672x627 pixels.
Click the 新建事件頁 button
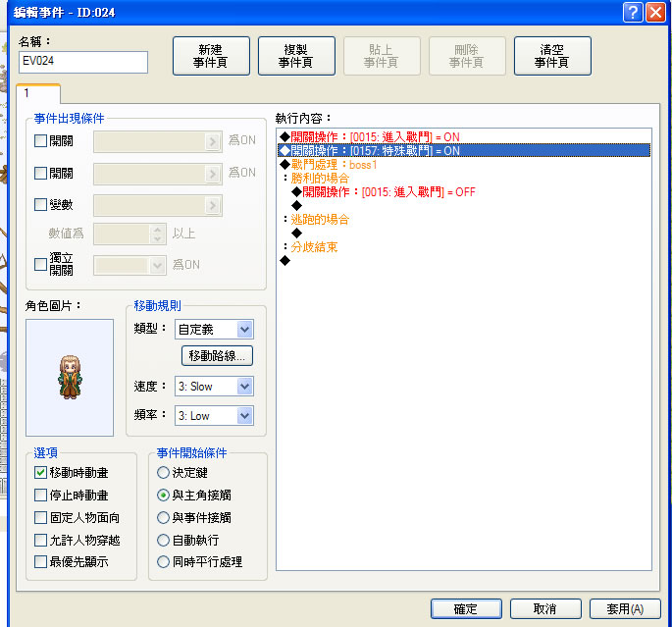point(211,56)
